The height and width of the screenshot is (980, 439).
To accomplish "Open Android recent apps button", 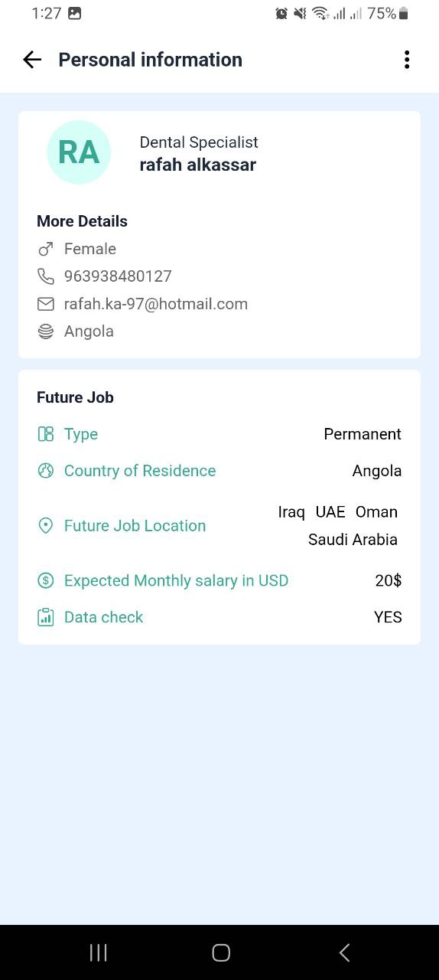I will tap(99, 952).
